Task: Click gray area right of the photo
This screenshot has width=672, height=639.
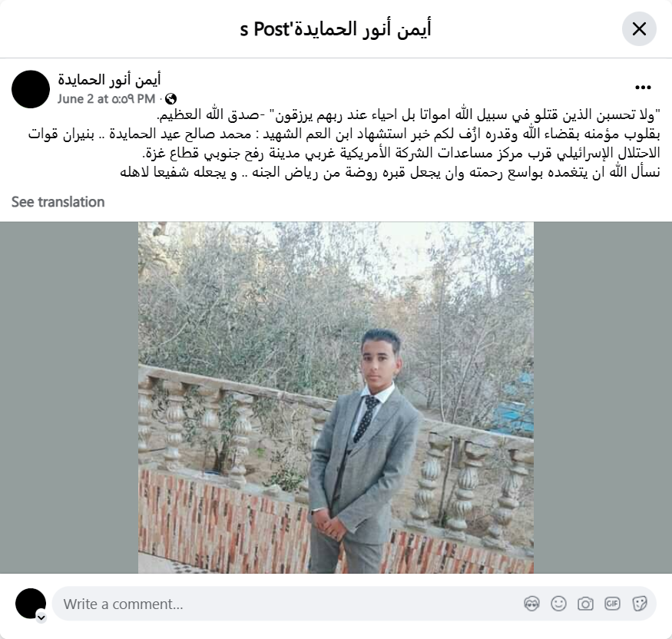Action: (x=603, y=397)
